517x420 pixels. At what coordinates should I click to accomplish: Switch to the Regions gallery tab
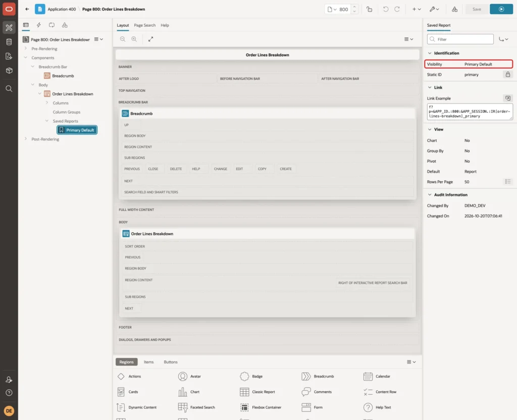(x=126, y=361)
